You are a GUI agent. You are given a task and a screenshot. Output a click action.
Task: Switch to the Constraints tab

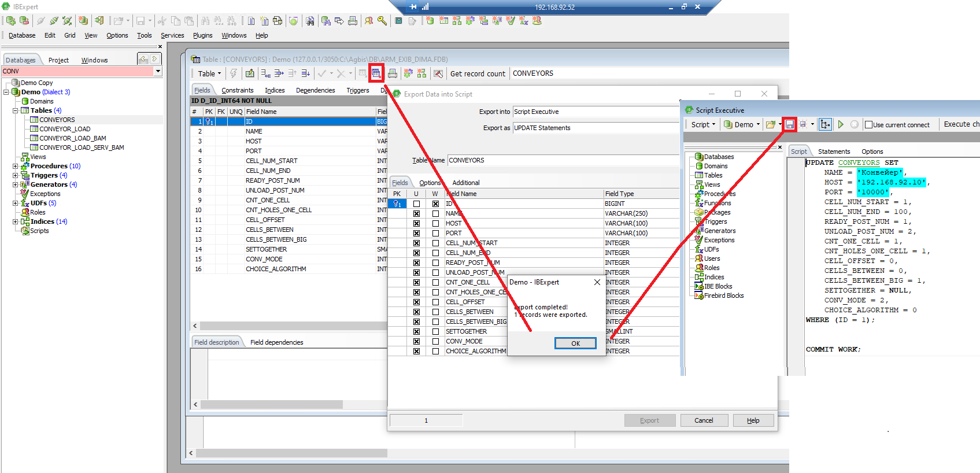tap(238, 90)
